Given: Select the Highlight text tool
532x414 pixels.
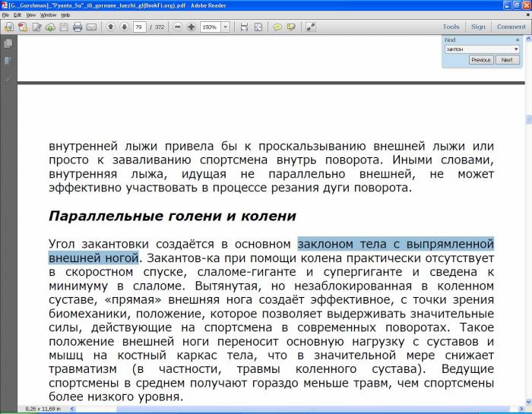Looking at the screenshot, I should click(x=291, y=27).
